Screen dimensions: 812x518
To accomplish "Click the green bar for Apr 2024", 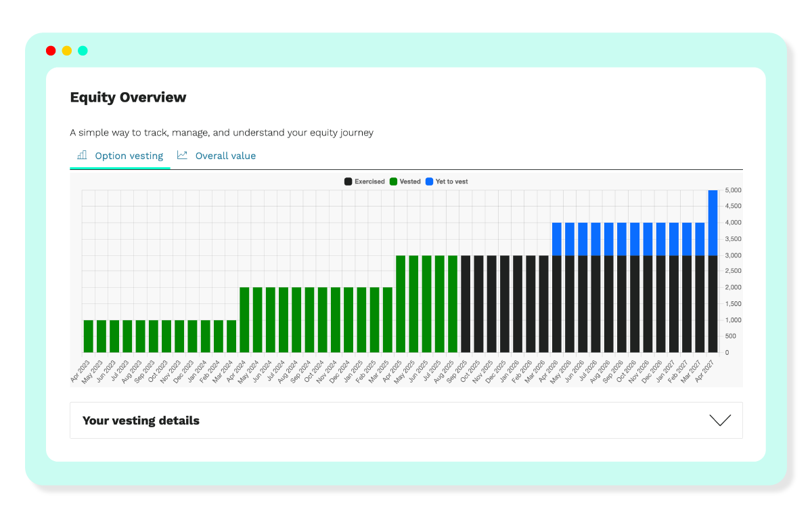I will [x=244, y=320].
